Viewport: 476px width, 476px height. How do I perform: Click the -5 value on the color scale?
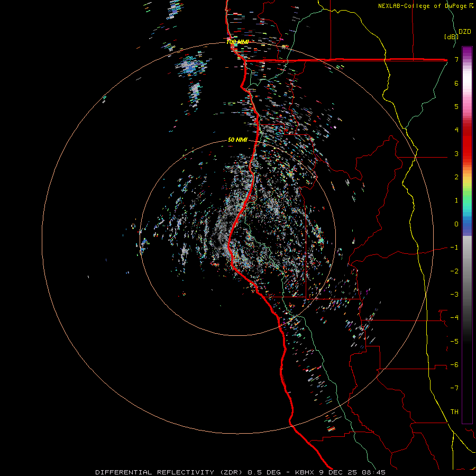point(454,342)
